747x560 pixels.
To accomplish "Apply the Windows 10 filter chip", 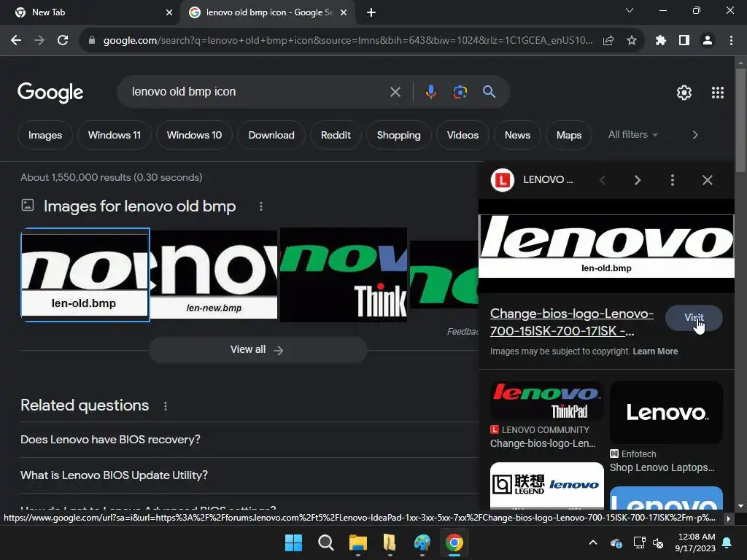I will point(194,135).
